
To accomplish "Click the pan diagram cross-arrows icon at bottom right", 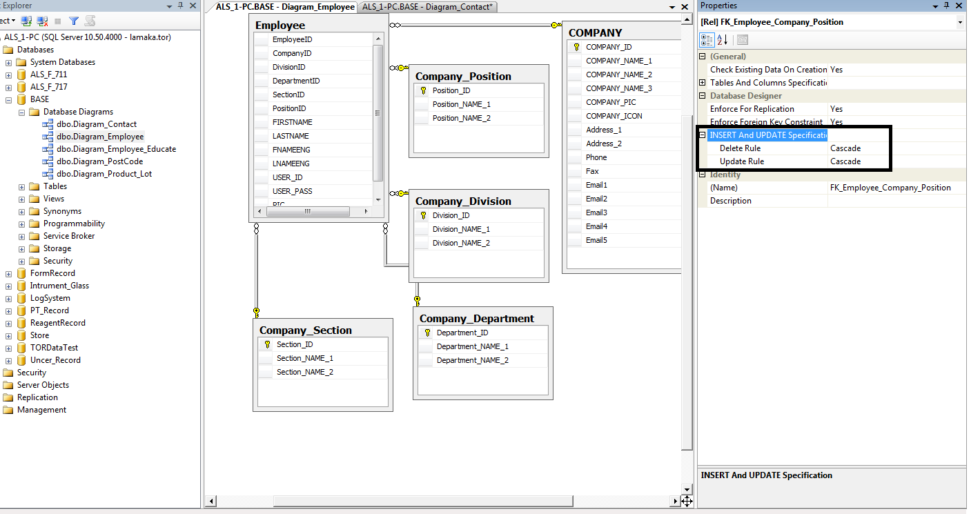I will click(687, 501).
